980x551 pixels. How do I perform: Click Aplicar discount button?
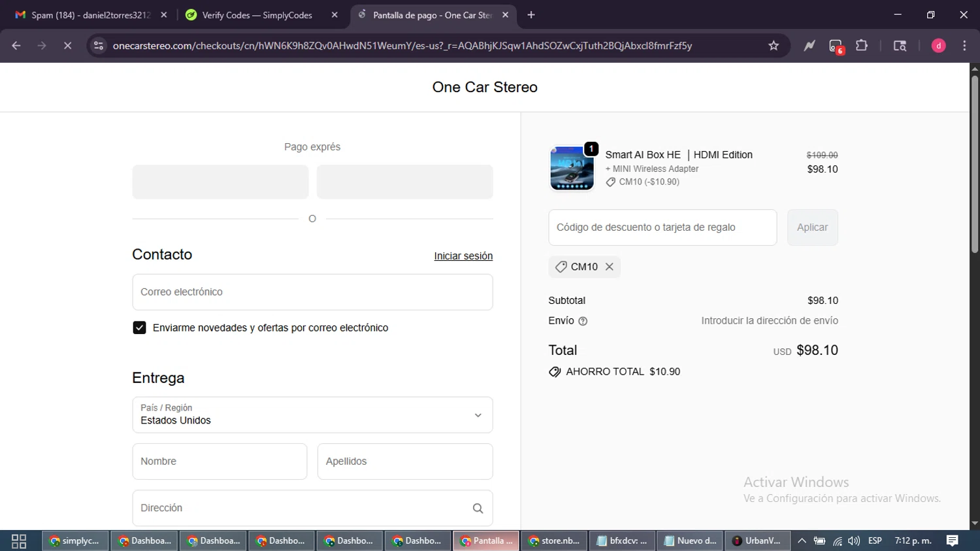pos(812,227)
